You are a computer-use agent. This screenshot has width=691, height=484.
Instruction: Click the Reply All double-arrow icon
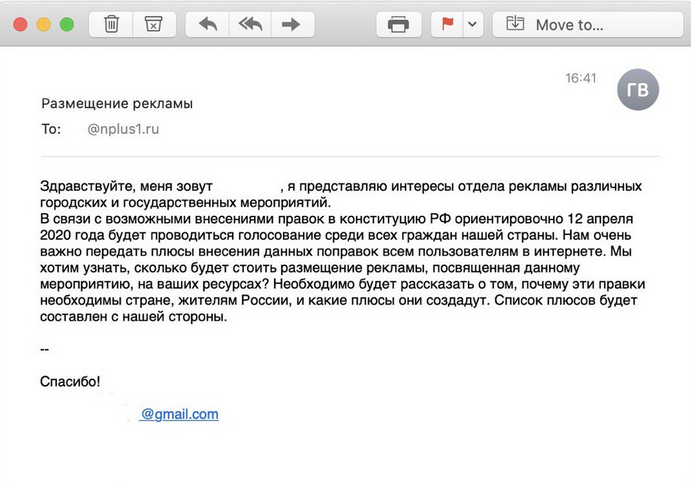(x=249, y=24)
